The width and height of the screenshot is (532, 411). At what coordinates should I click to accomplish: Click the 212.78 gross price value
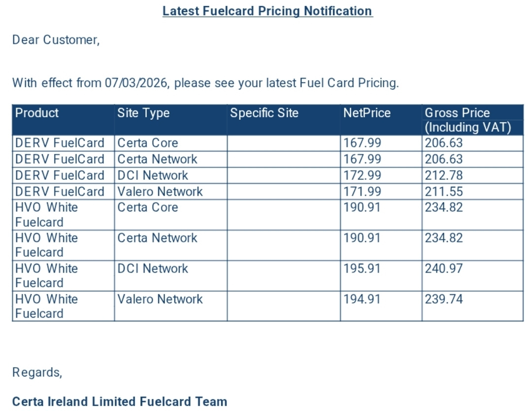(x=444, y=175)
